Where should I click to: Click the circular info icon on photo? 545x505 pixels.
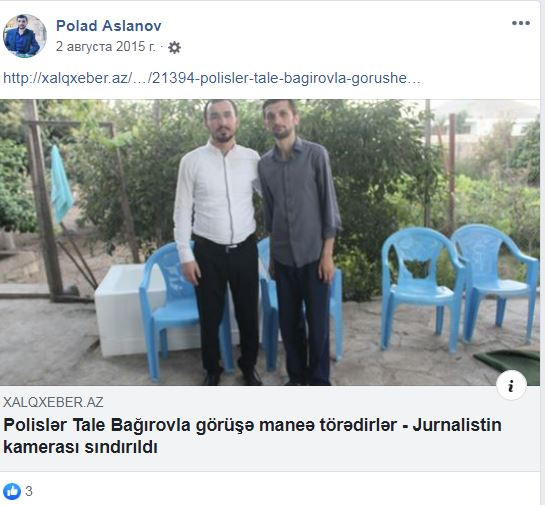tap(511, 385)
